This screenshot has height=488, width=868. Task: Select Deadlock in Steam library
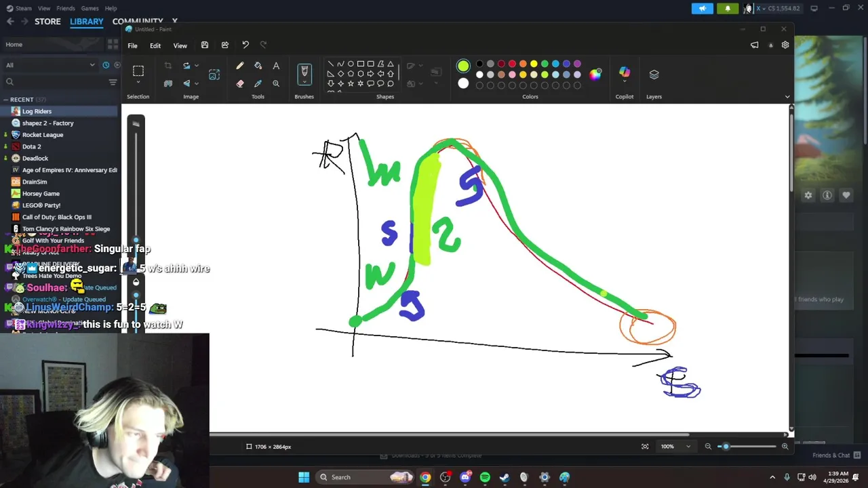point(35,159)
